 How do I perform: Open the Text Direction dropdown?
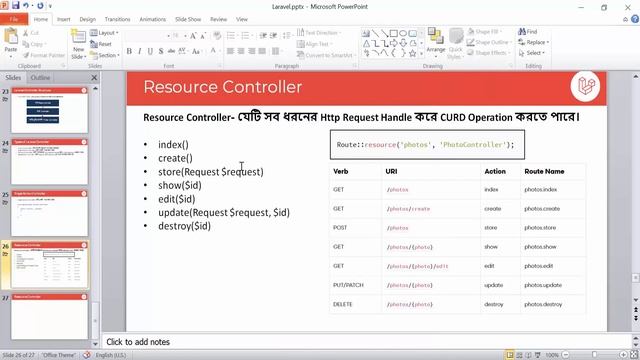(319, 33)
